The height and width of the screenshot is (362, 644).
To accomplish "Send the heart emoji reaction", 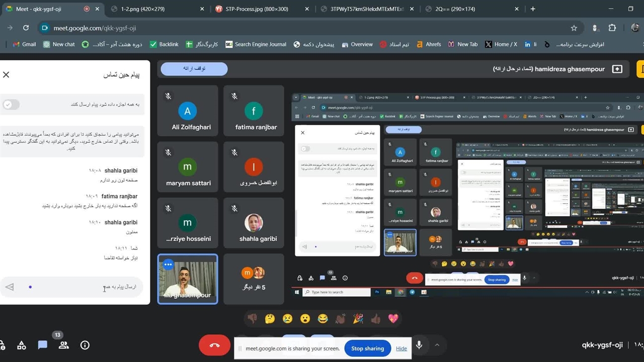I will (393, 318).
